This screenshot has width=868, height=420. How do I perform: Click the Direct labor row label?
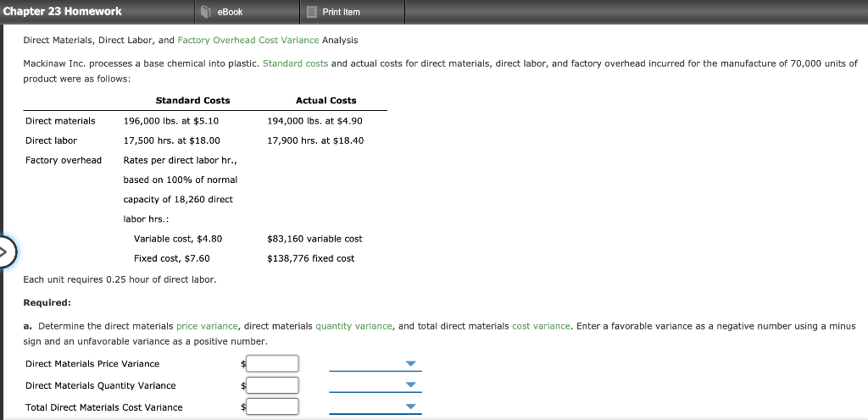52,141
